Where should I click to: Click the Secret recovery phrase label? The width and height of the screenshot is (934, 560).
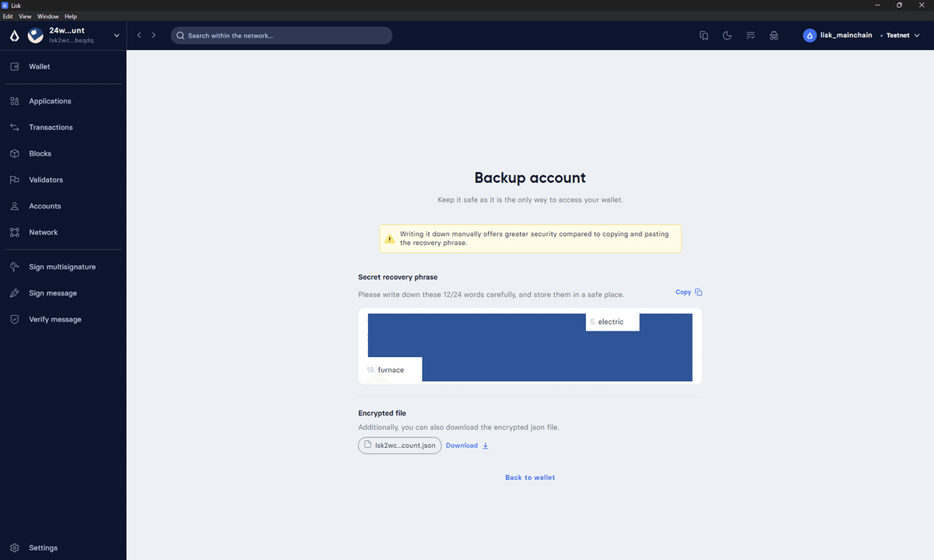click(398, 277)
